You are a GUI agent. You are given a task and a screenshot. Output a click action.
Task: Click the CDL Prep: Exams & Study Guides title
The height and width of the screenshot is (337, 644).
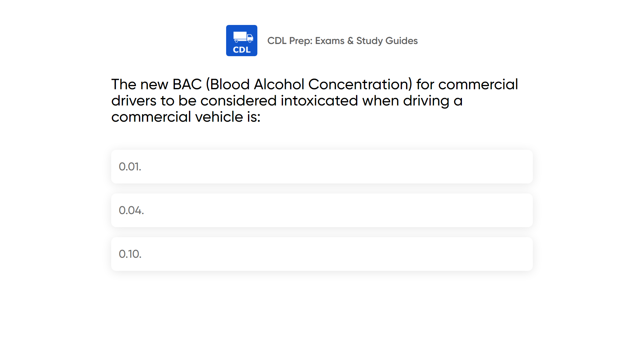click(x=342, y=41)
